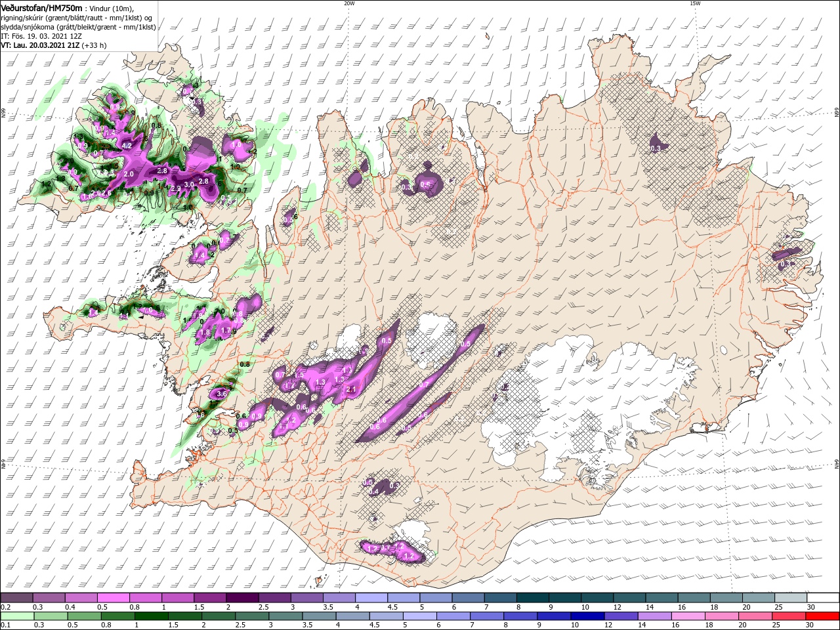
Task: Click the 3.6 precipitation value on map
Action: (x=221, y=394)
